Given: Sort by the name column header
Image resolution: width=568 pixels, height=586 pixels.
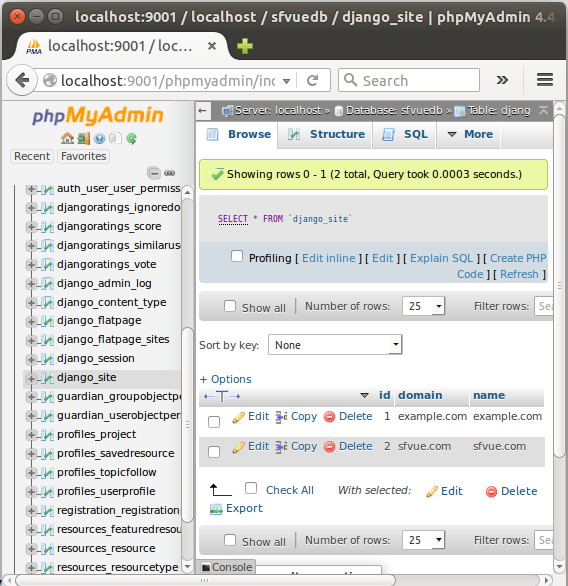Looking at the screenshot, I should click(489, 395).
